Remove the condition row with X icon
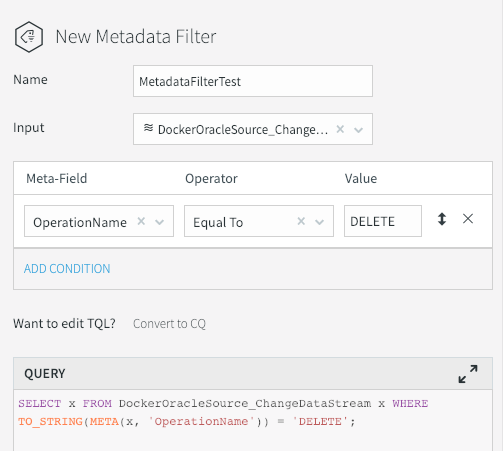503x451 pixels. click(x=468, y=219)
